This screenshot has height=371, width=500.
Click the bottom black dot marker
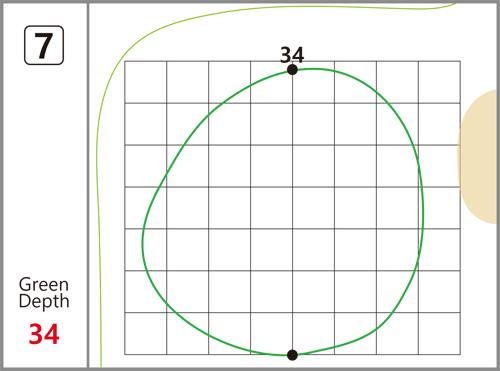(292, 355)
